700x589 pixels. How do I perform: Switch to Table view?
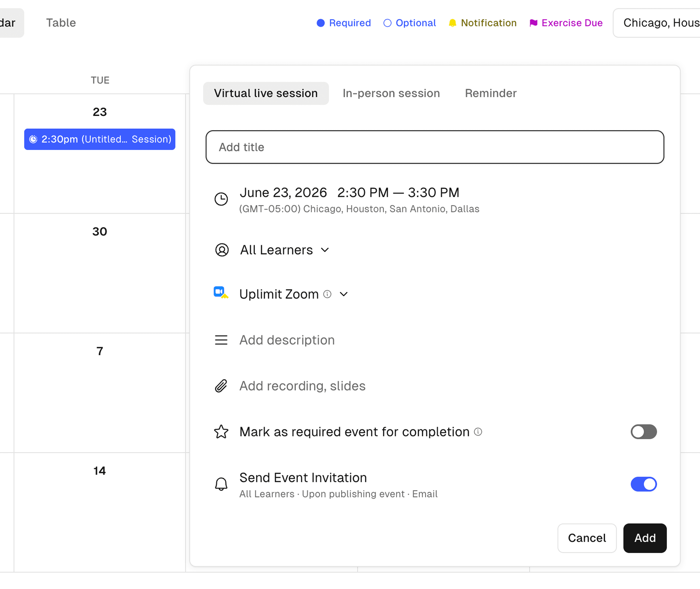point(61,23)
